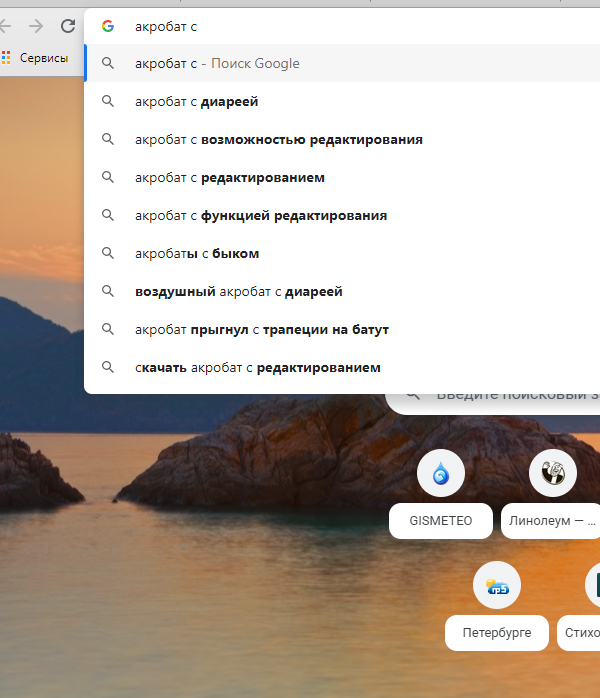
Task: Choose 'воздушный акробат с диареей' suggestion
Action: (238, 291)
